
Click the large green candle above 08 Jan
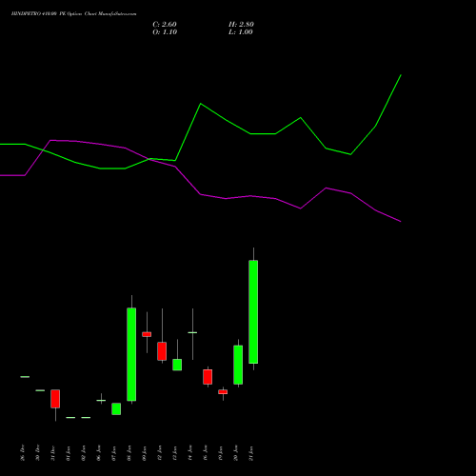(131, 354)
